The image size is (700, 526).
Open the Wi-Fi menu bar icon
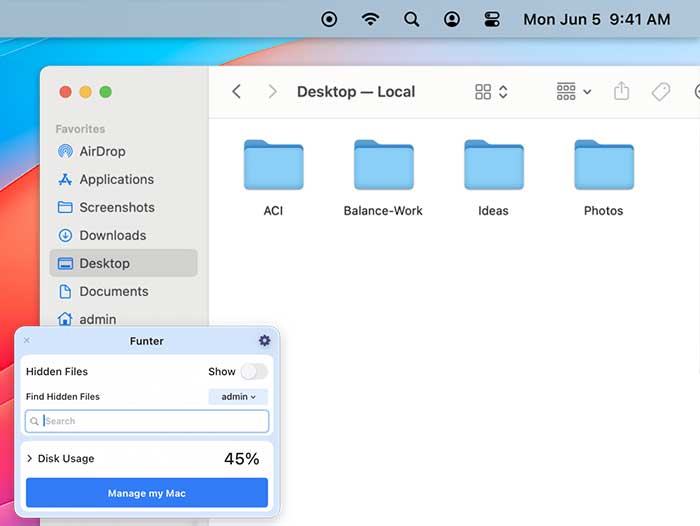tap(370, 19)
